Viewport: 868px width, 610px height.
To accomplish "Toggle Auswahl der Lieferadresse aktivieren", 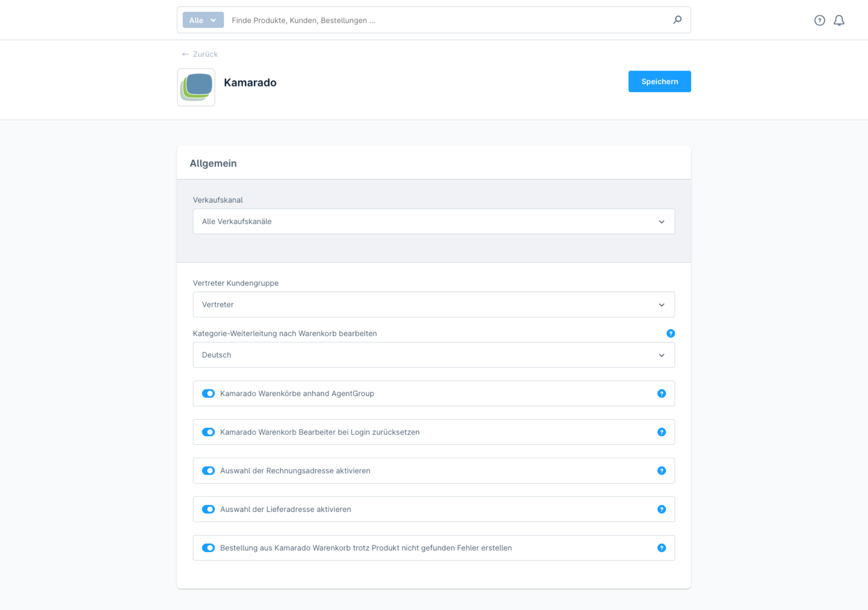I will [208, 509].
